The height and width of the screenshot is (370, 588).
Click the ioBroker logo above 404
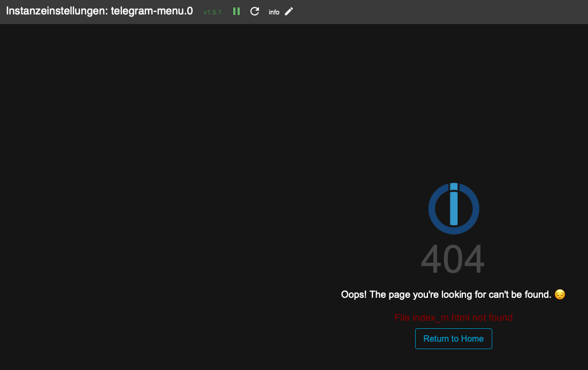pos(453,209)
